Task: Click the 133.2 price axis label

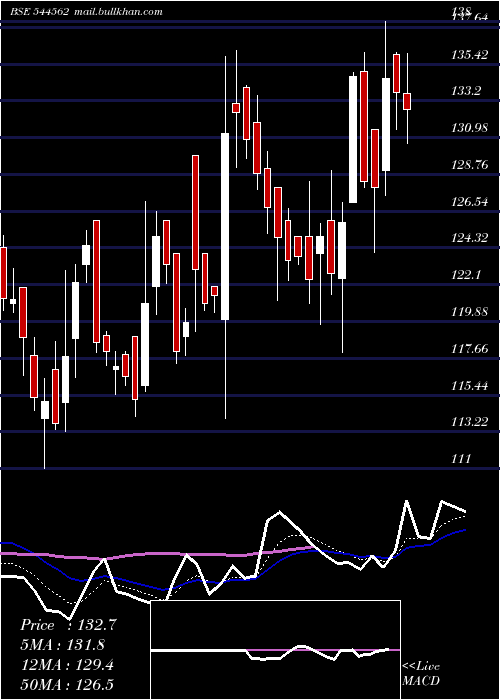Action: [x=466, y=91]
